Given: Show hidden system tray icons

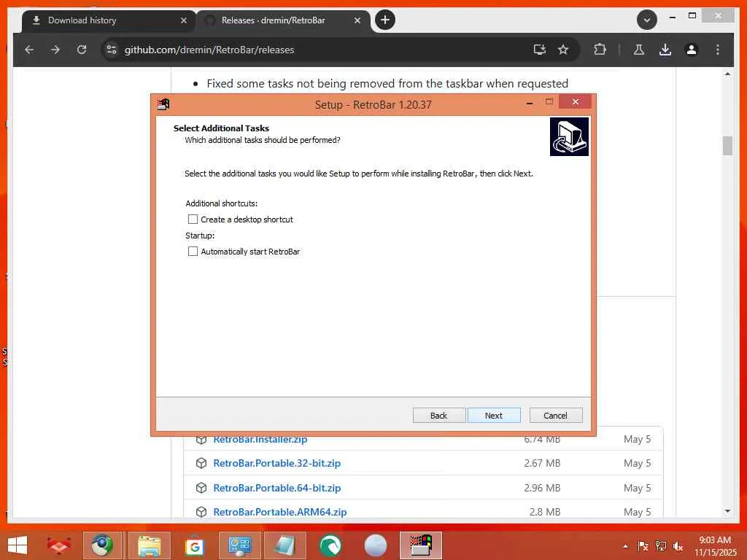Looking at the screenshot, I should [x=625, y=546].
